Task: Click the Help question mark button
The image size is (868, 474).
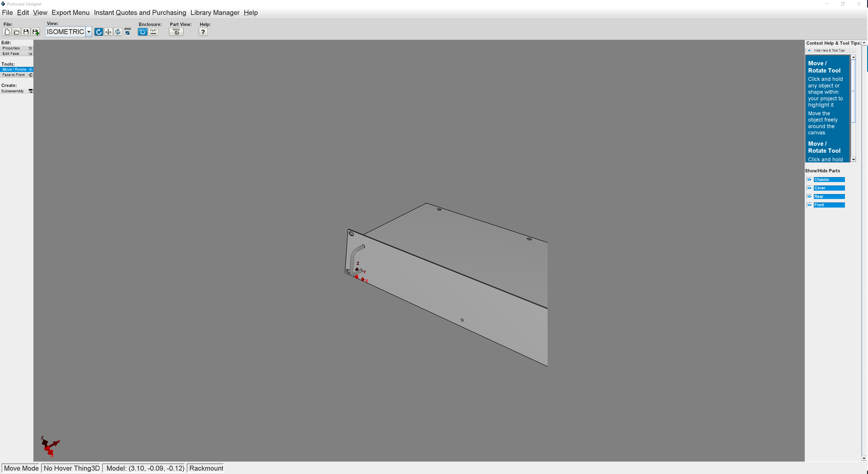Action: [203, 32]
